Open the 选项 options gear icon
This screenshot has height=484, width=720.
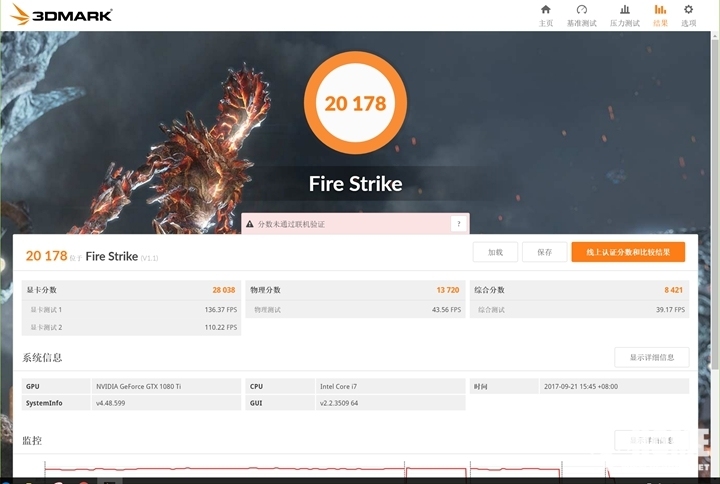688,15
